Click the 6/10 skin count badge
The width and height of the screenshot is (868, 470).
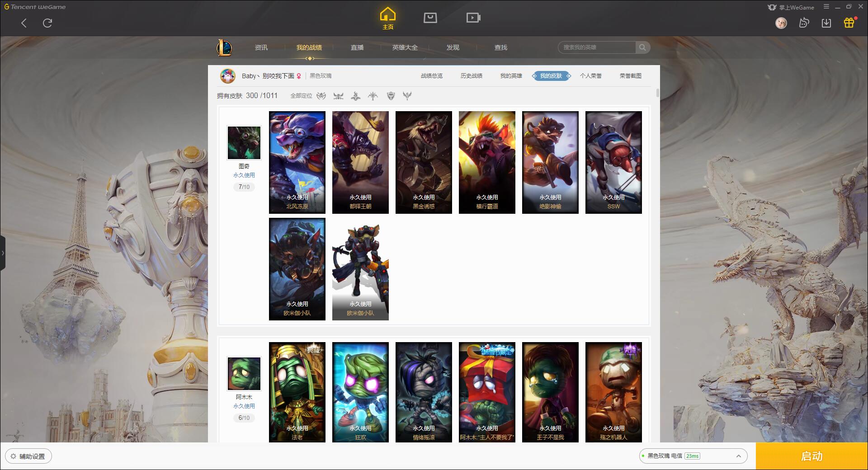click(244, 418)
